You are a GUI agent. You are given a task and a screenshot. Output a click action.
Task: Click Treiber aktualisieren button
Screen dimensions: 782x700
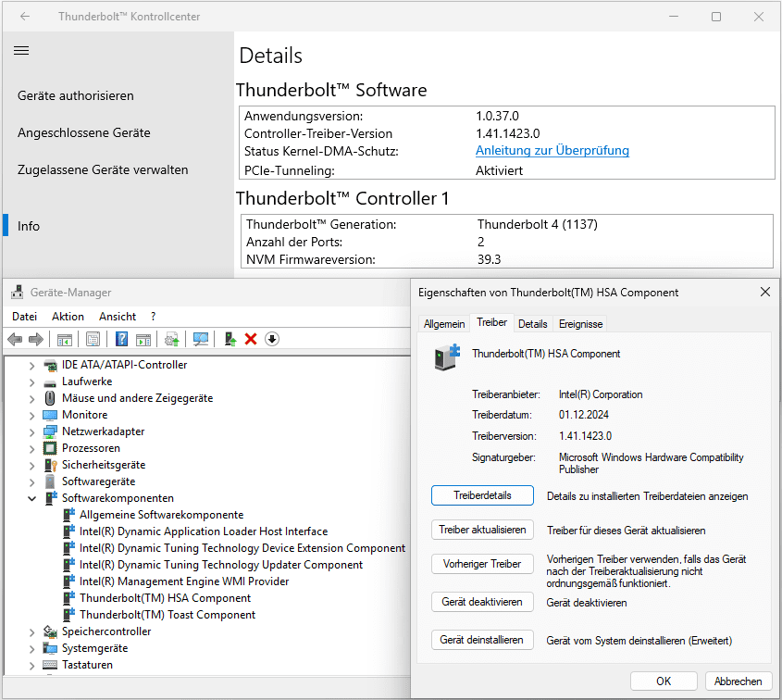[x=482, y=530]
